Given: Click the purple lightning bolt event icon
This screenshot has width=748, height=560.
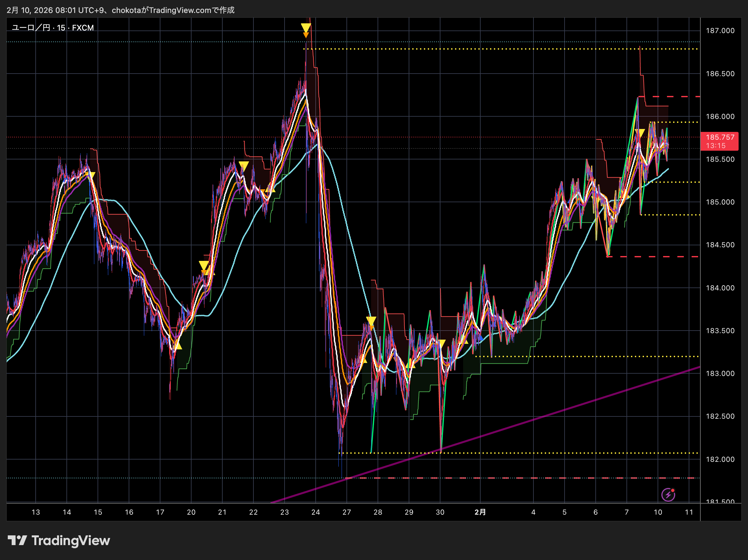Looking at the screenshot, I should coord(668,495).
